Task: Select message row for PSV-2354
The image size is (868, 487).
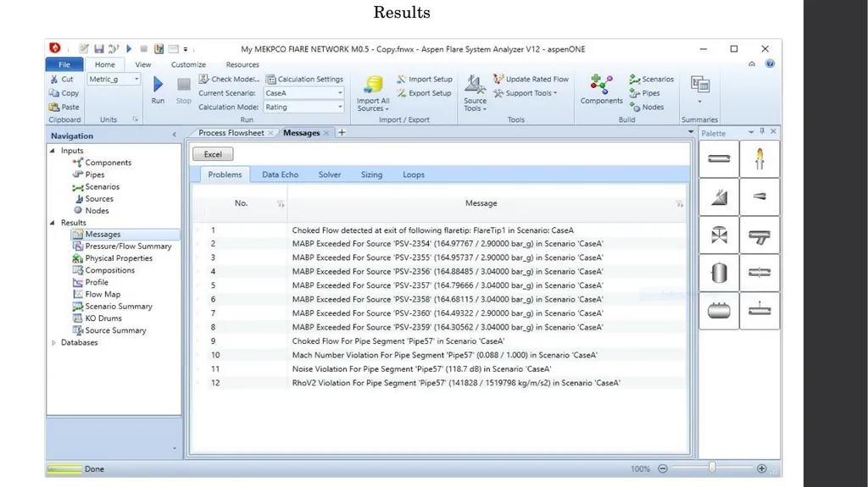Action: pyautogui.click(x=440, y=244)
